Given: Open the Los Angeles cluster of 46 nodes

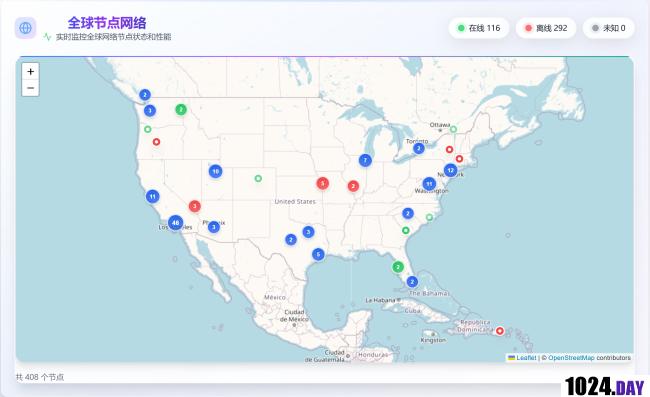Looking at the screenshot, I should (x=175, y=223).
